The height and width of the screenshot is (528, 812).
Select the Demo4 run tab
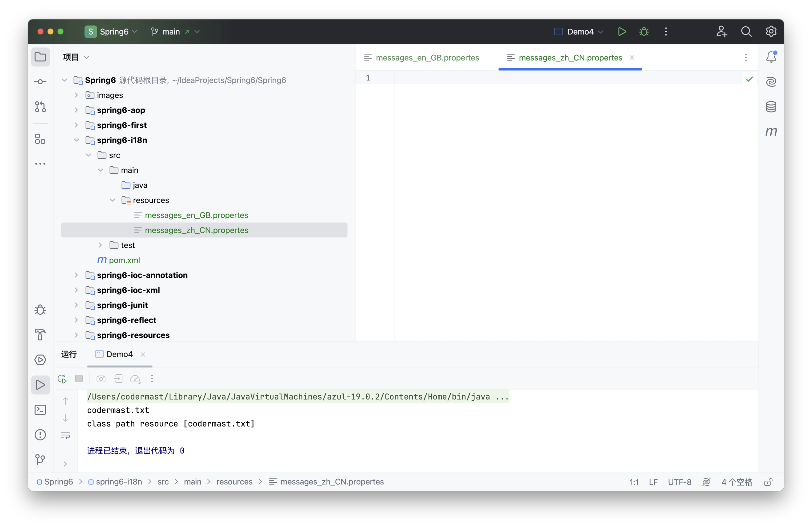pos(119,354)
